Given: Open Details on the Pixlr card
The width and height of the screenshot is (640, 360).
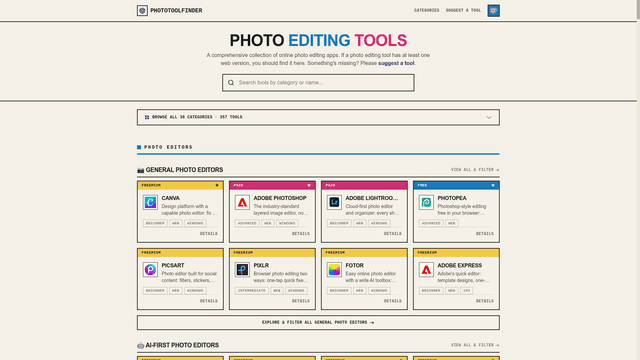Looking at the screenshot, I should tap(300, 301).
